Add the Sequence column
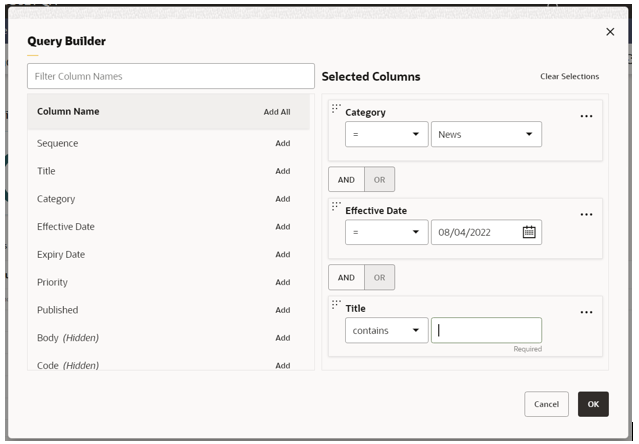The image size is (639, 444). (x=282, y=143)
